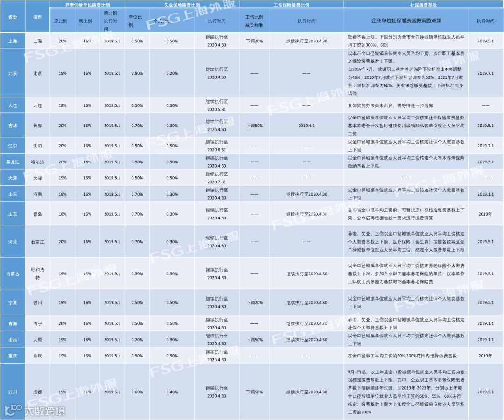Select the 18% original ratio for 济南
The width and height of the screenshot is (504, 420).
tap(63, 194)
